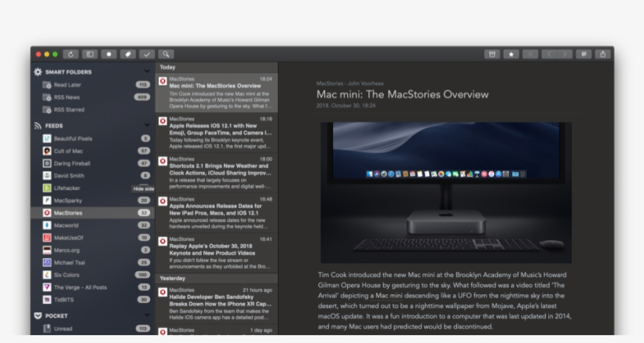Refresh all feeds with the reload icon

(71, 54)
